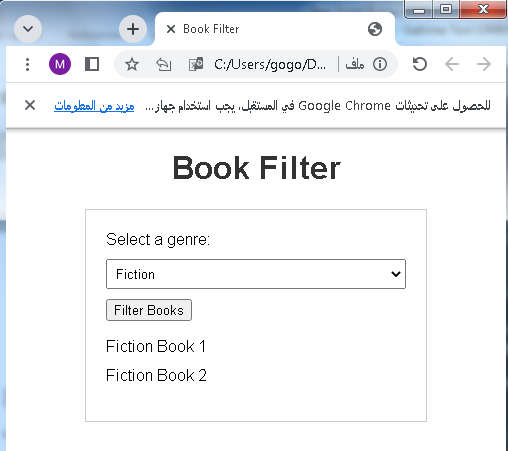Dismiss the Chrome update info bar
The width and height of the screenshot is (508, 451).
coord(30,105)
